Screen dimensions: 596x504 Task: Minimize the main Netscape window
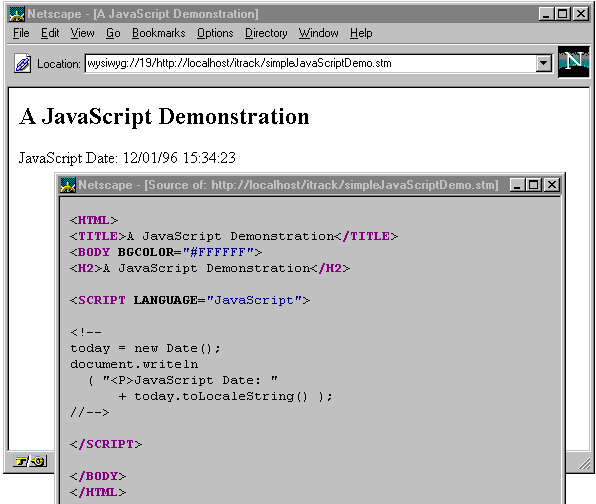[x=546, y=14]
